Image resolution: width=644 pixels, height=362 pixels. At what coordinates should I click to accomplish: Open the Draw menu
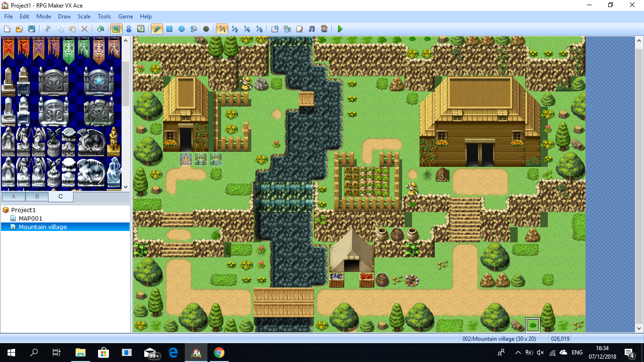pos(65,16)
